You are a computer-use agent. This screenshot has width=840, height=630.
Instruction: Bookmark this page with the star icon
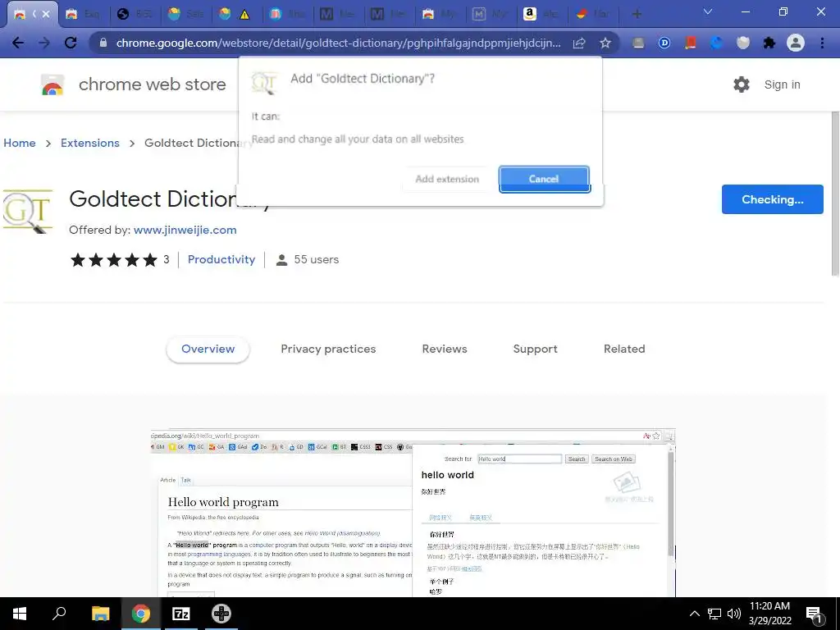tap(605, 43)
